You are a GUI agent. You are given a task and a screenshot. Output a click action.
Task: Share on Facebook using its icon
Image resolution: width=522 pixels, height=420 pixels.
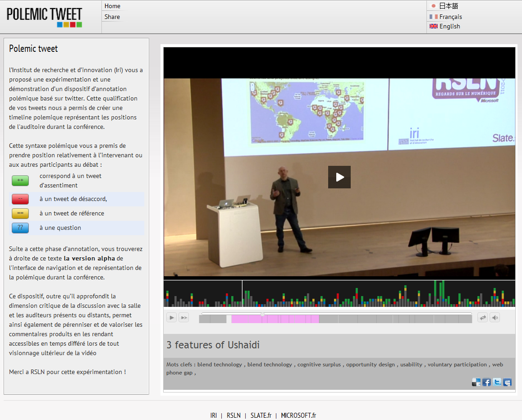pos(486,382)
